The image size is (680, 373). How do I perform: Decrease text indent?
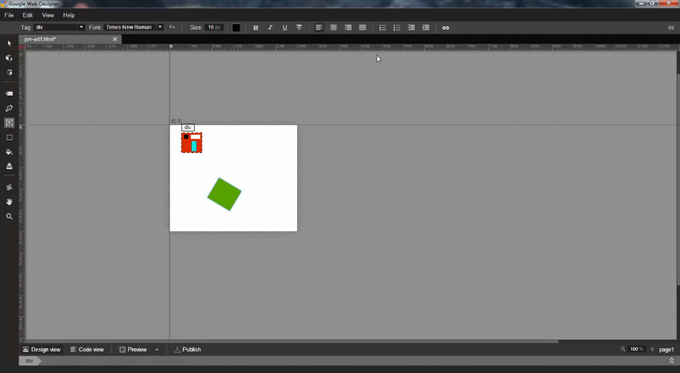click(411, 28)
